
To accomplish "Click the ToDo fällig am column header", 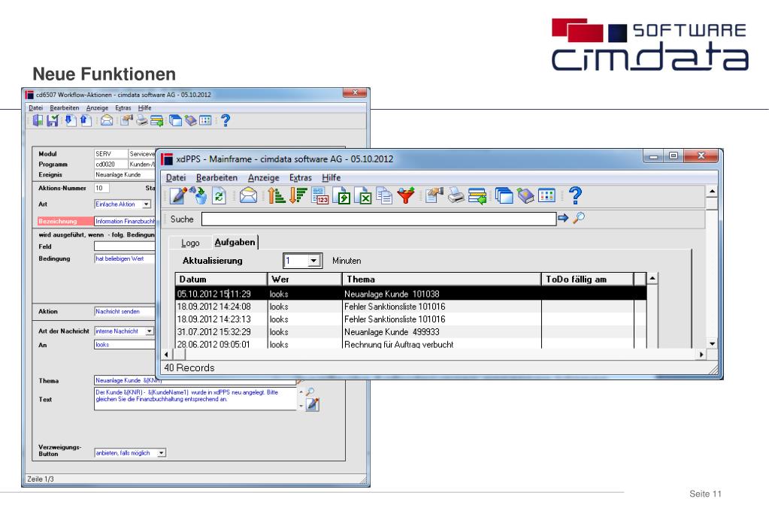I will [x=587, y=279].
